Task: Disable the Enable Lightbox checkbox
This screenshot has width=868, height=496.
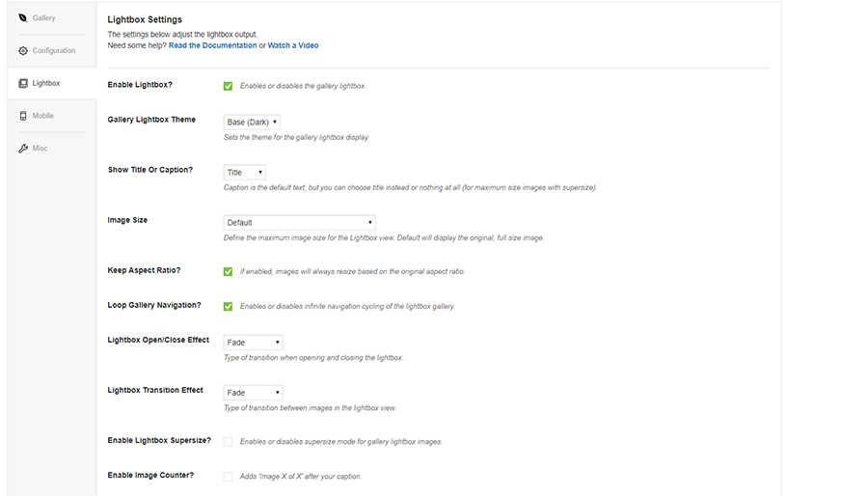Action: (229, 86)
